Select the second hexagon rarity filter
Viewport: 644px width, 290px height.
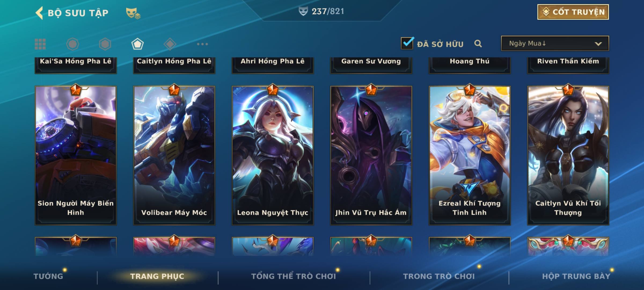click(105, 44)
